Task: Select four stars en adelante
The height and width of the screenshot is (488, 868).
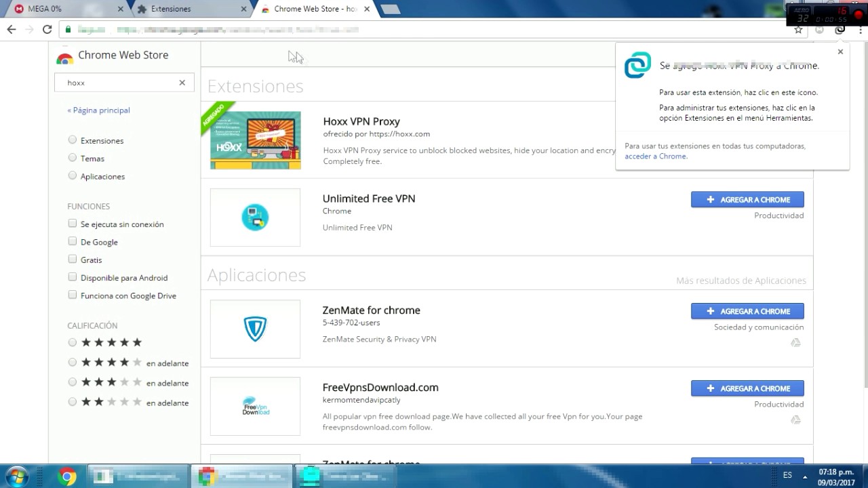Action: (x=73, y=363)
